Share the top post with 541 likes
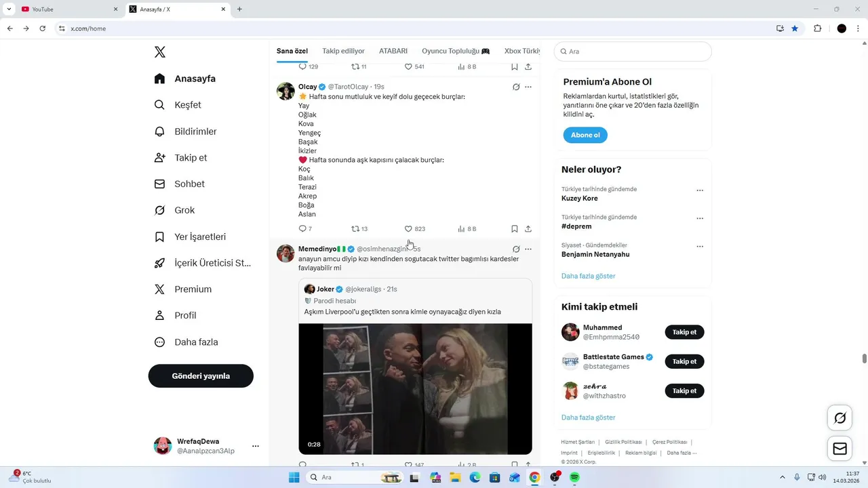The height and width of the screenshot is (488, 868). [x=528, y=66]
